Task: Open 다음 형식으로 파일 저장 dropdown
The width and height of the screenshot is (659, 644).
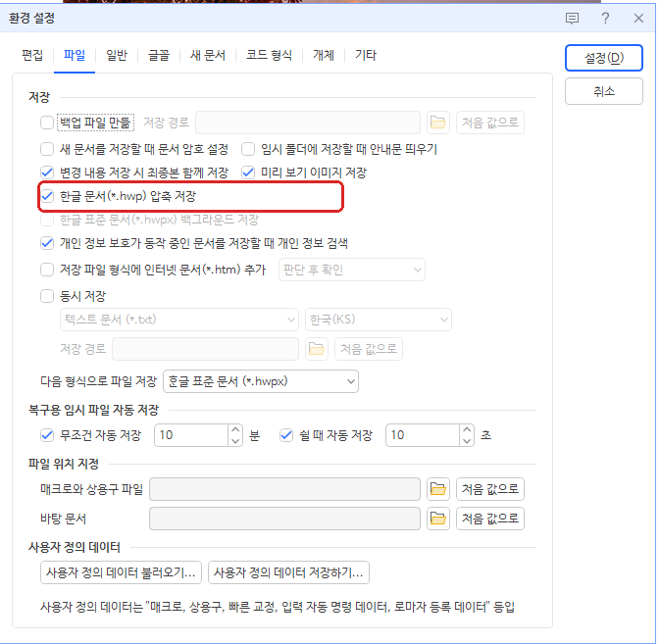Action: [261, 381]
